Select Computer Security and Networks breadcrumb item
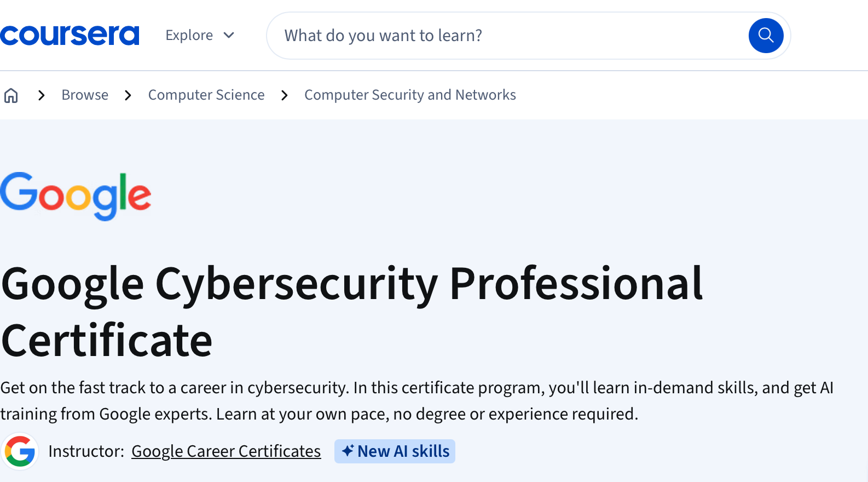This screenshot has width=868, height=482. point(410,95)
